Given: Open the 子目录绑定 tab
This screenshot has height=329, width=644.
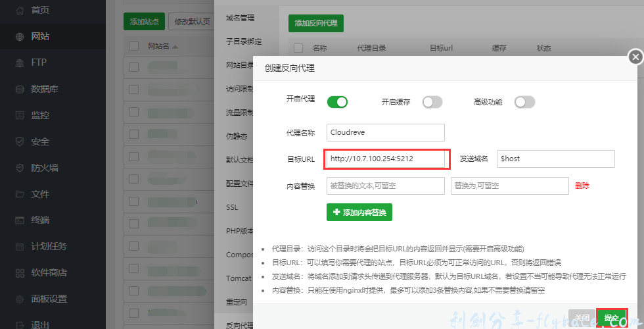Looking at the screenshot, I should point(244,41).
